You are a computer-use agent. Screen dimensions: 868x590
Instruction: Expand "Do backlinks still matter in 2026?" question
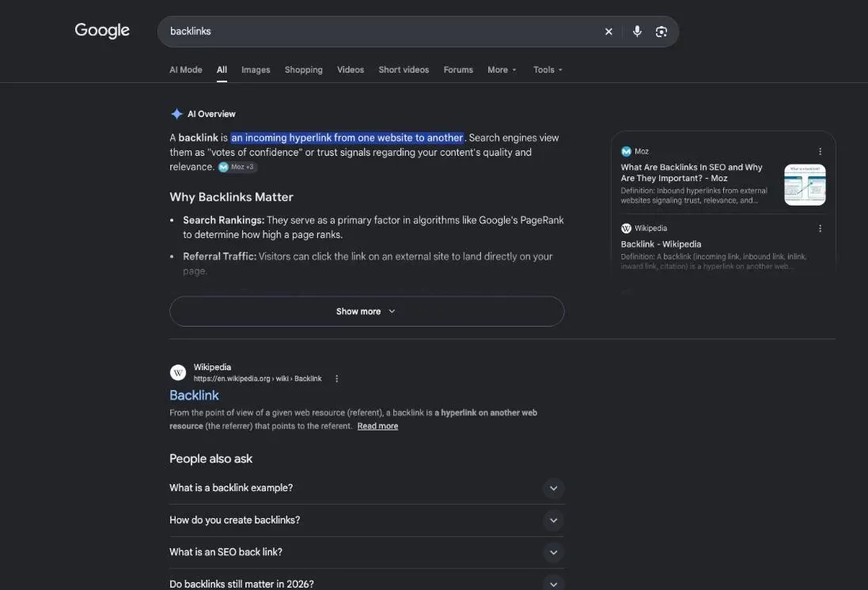[366, 584]
